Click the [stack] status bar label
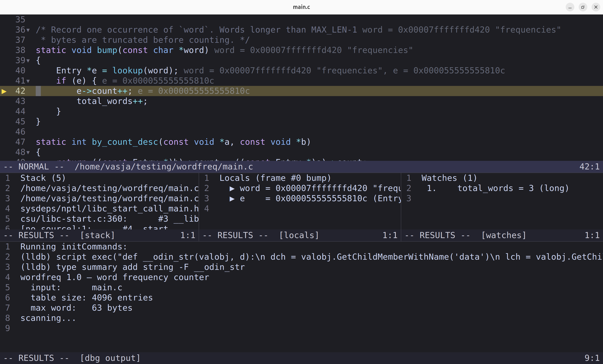 [x=97, y=235]
